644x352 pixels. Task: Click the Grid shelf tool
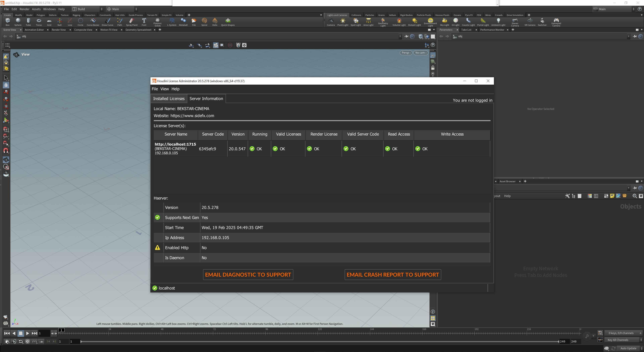[49, 22]
